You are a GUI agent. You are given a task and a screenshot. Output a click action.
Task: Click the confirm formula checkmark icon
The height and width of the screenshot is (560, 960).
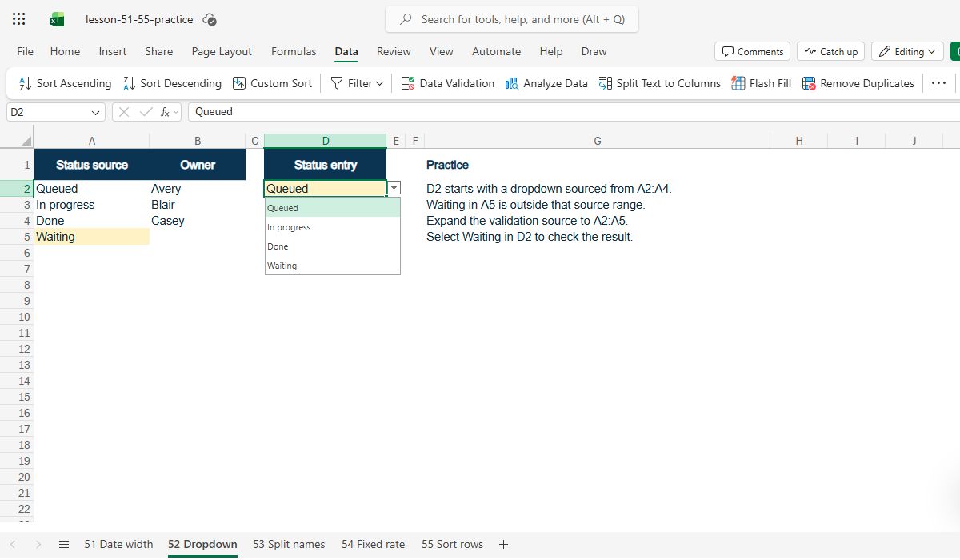[145, 112]
